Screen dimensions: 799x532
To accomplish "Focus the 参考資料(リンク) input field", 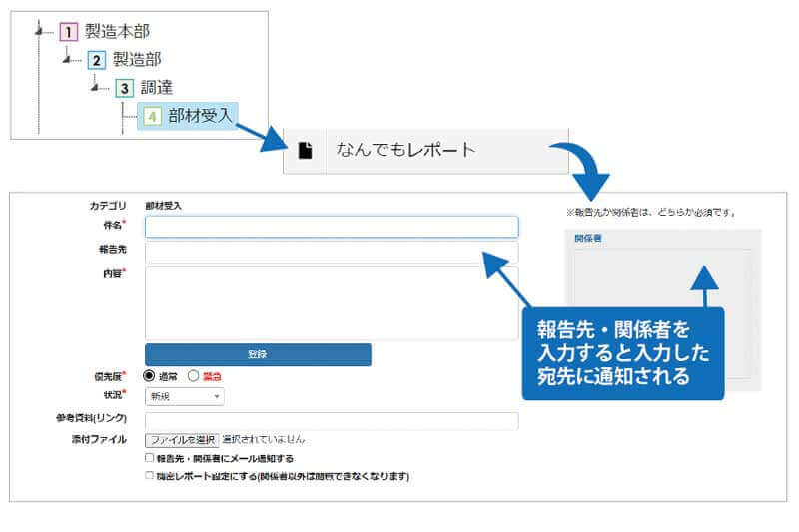I will click(332, 421).
